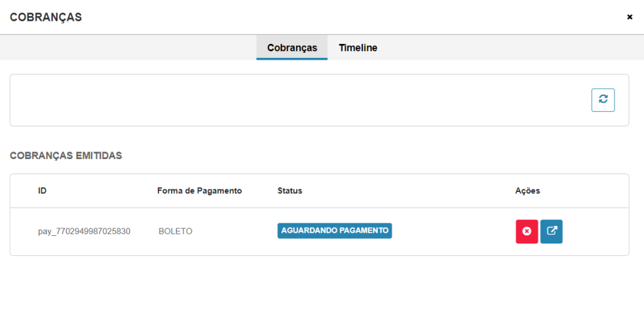Click the COBRANÇAS EMITIDAS section heading

click(x=65, y=155)
